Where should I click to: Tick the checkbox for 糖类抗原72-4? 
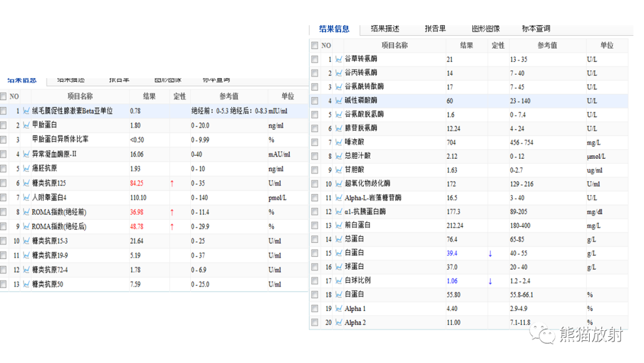coord(4,270)
